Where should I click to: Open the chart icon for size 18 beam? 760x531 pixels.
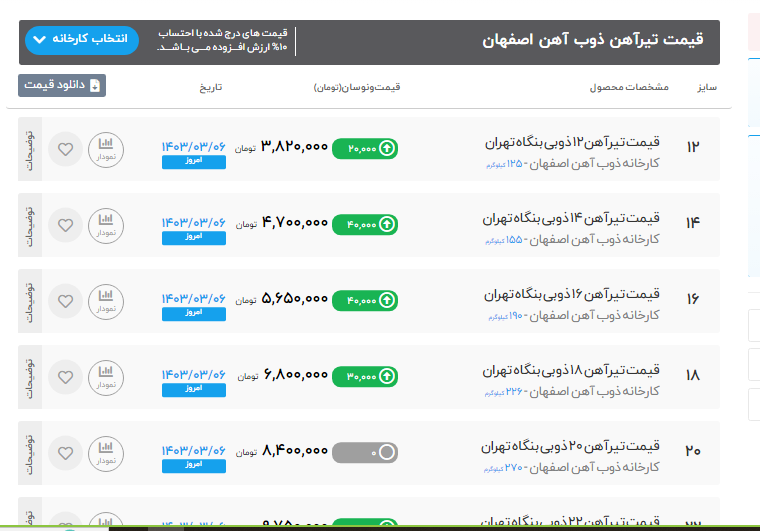[106, 377]
